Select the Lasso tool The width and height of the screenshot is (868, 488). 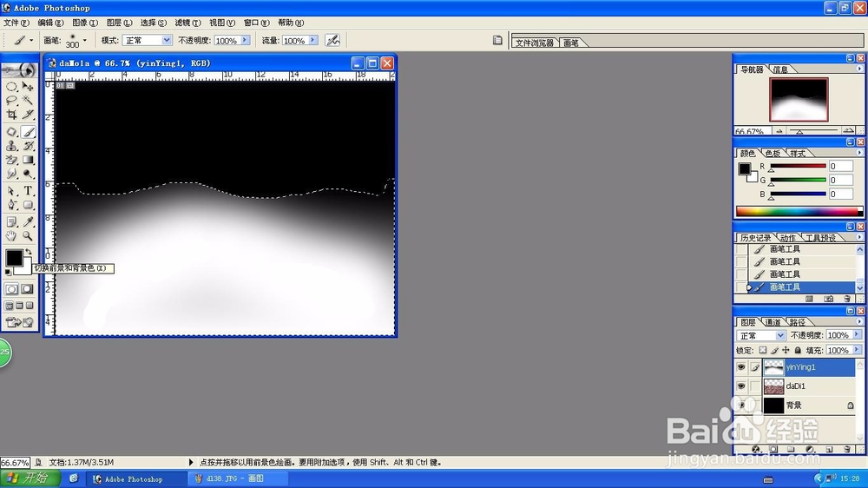pyautogui.click(x=11, y=100)
